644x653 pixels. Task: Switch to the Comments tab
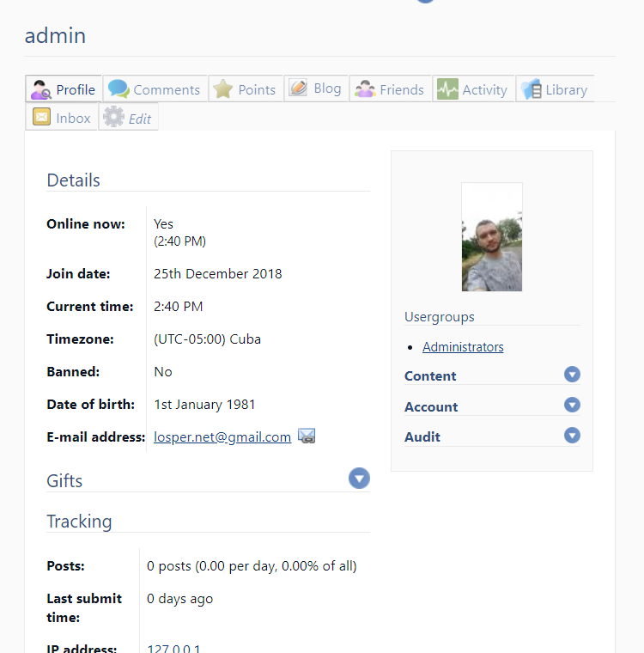pos(166,90)
